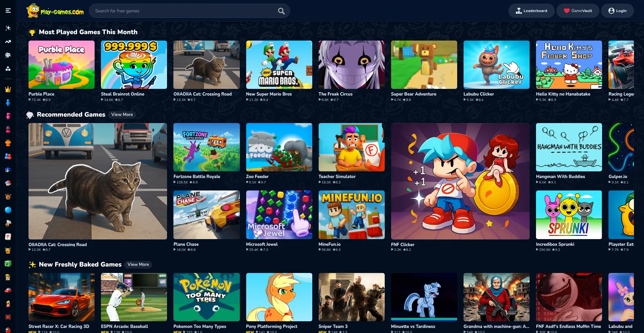Open the pink girl figure sidebar category
The height and width of the screenshot is (333, 644).
pos(8,116)
